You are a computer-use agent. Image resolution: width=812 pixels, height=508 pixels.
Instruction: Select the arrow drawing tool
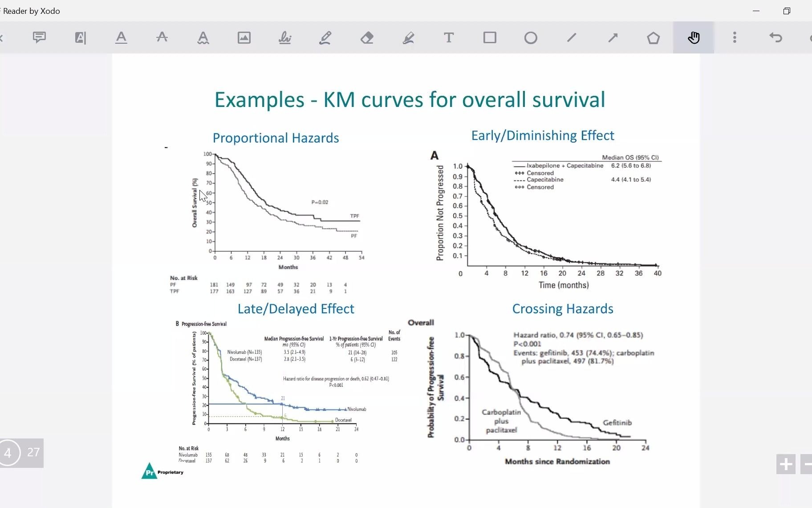coord(613,37)
